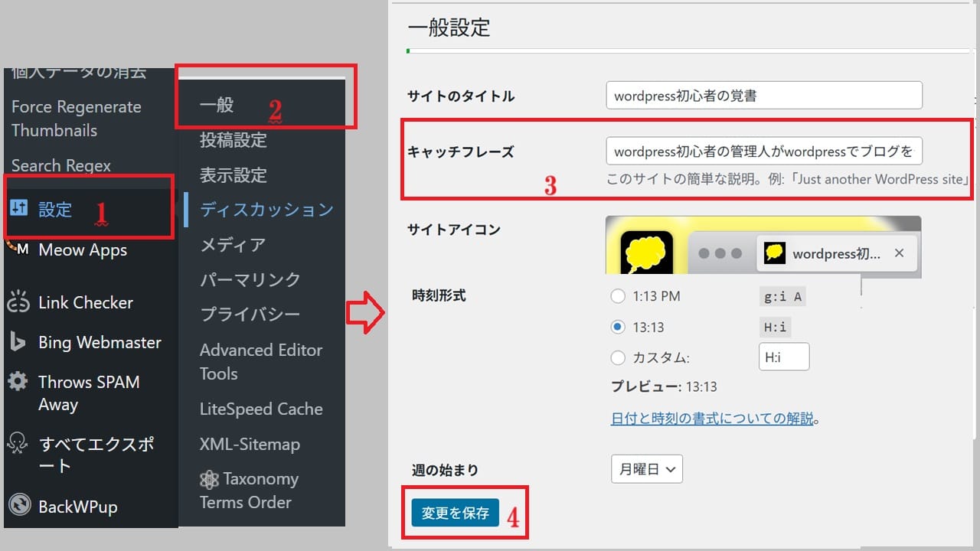The height and width of the screenshot is (551, 980).
Task: Click the Settings sliders icon in sidebar
Action: (x=20, y=209)
